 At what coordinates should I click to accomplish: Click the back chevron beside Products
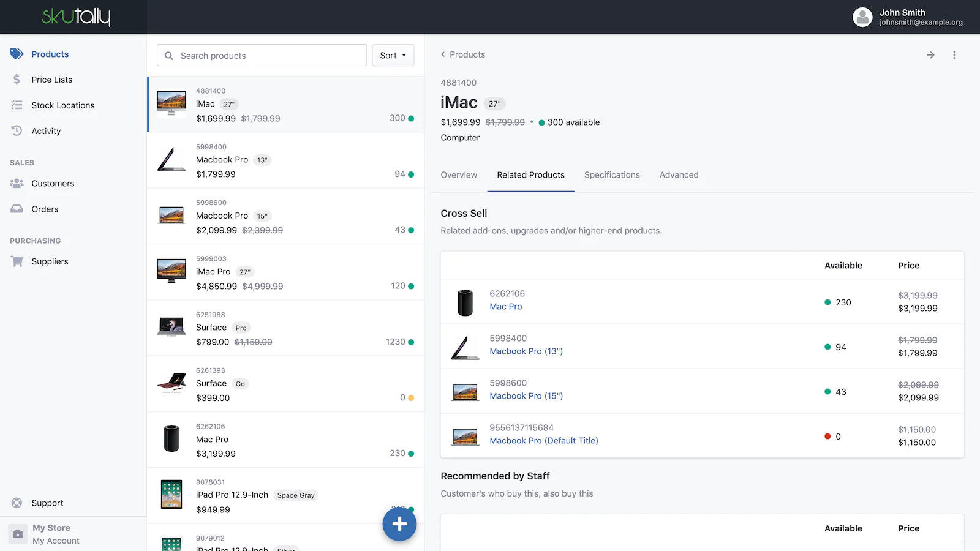443,54
